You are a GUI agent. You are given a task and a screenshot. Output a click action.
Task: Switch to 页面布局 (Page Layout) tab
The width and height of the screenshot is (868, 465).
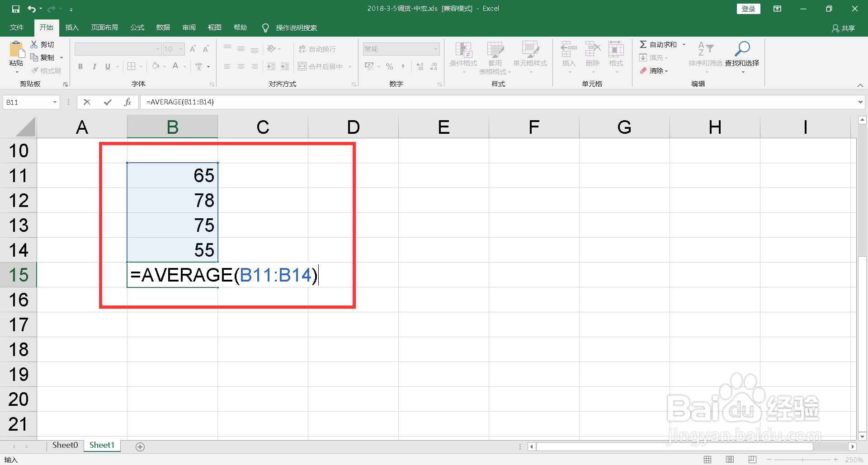(x=104, y=28)
